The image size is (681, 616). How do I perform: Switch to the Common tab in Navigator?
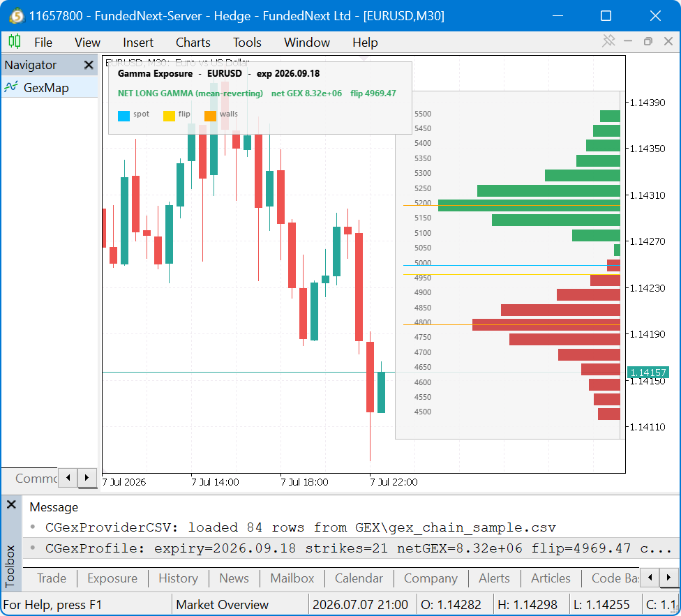click(36, 479)
